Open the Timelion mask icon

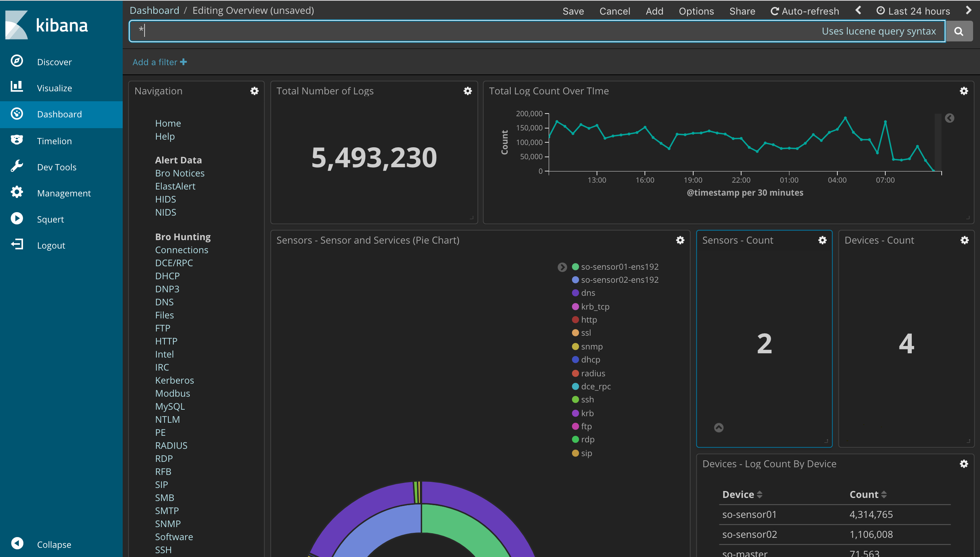pos(17,140)
